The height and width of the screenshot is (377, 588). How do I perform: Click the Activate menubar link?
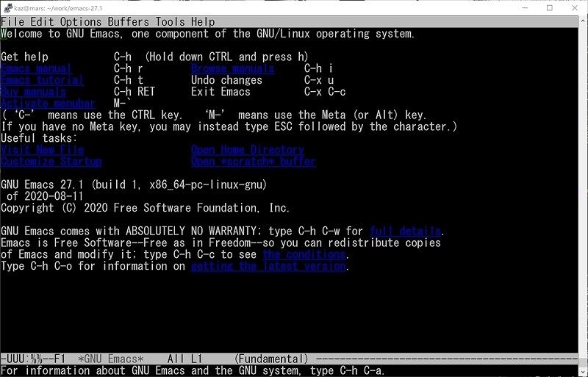(x=48, y=104)
